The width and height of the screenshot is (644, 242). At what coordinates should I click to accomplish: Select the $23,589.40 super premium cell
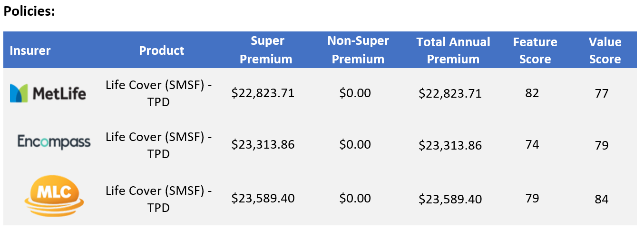pyautogui.click(x=263, y=198)
